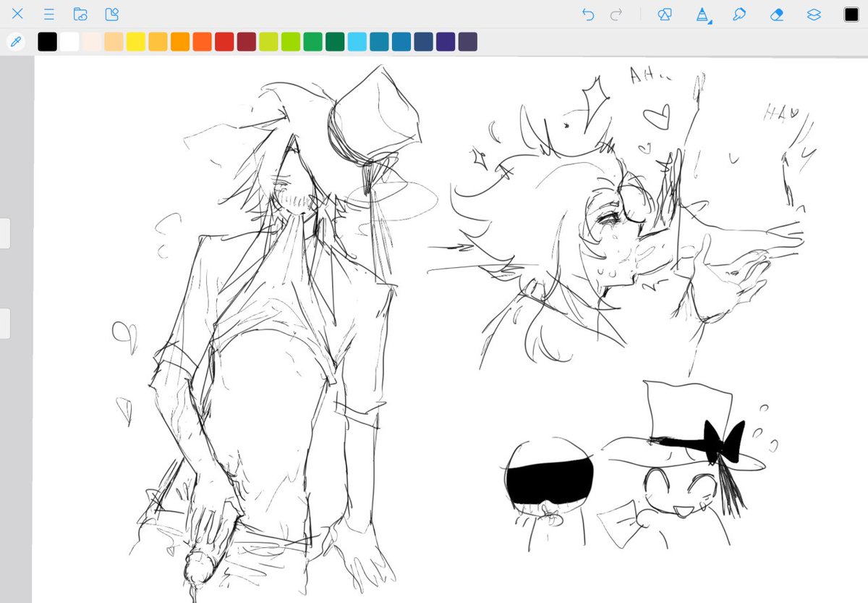Choose the peach skin-tone swatch

click(114, 42)
